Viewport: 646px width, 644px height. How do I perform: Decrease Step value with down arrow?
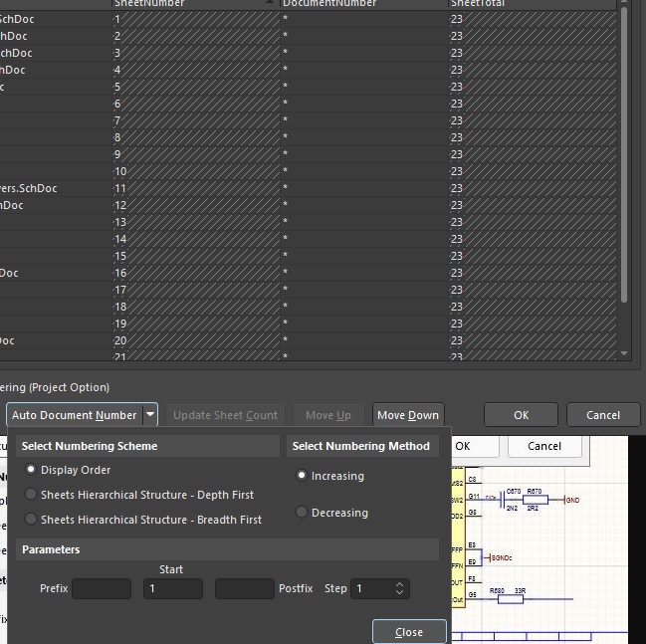(399, 592)
